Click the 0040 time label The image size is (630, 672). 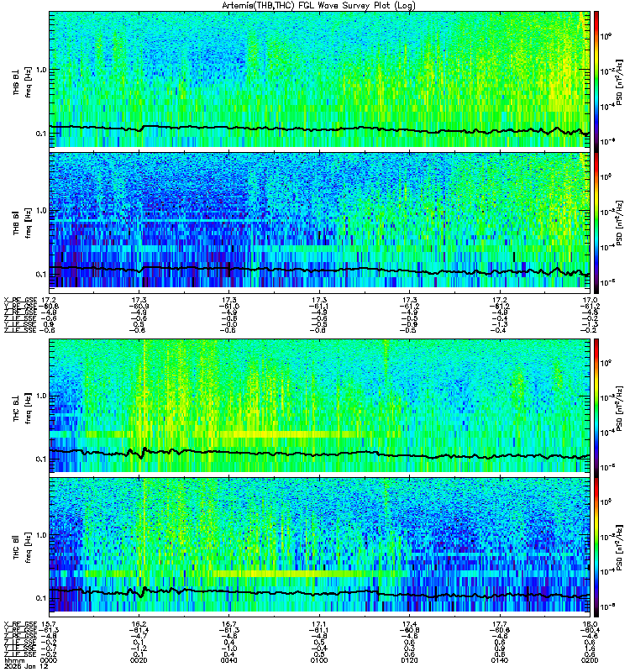(229, 660)
